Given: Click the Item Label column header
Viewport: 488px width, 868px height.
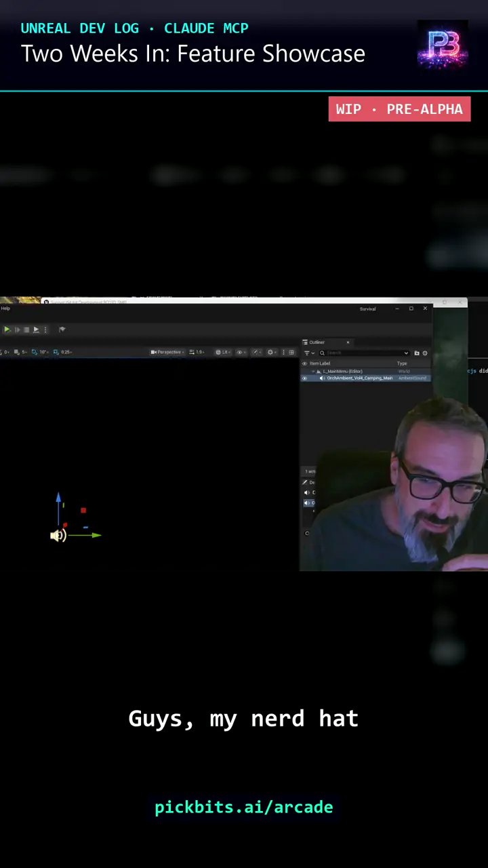Looking at the screenshot, I should pyautogui.click(x=320, y=363).
